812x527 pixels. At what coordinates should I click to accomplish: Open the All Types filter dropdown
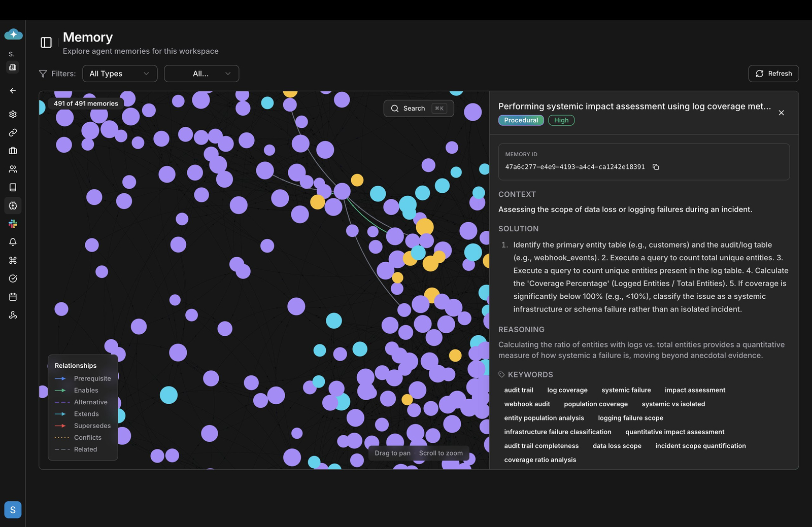(120, 74)
